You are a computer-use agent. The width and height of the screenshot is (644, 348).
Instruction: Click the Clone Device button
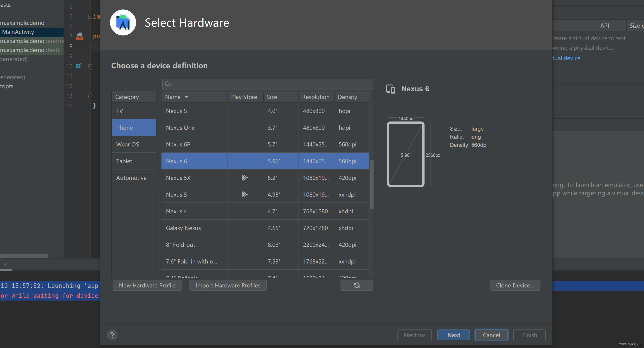(x=515, y=285)
